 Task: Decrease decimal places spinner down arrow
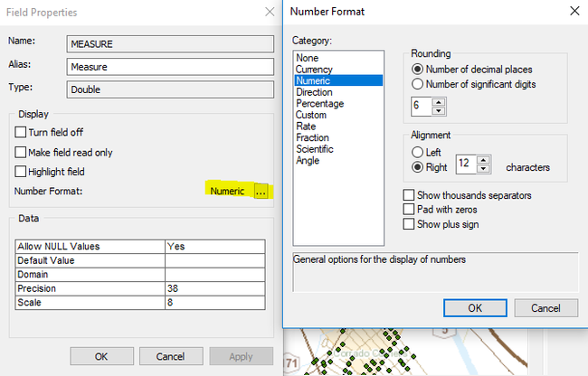[x=439, y=111]
